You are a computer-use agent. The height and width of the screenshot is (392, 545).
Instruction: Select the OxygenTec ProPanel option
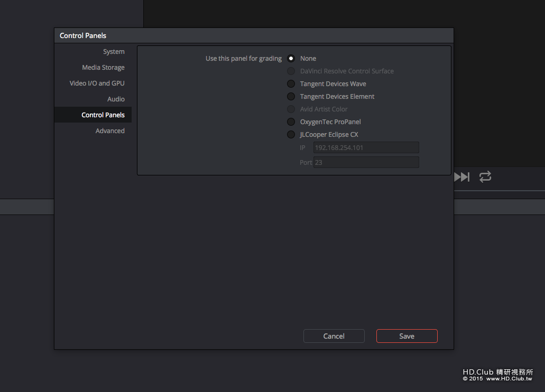291,122
